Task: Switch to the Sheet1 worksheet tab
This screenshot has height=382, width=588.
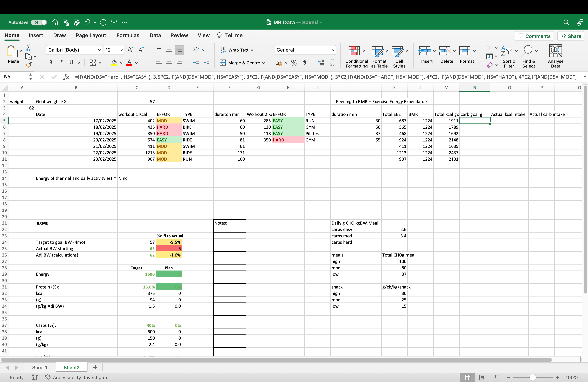Action: click(40, 367)
